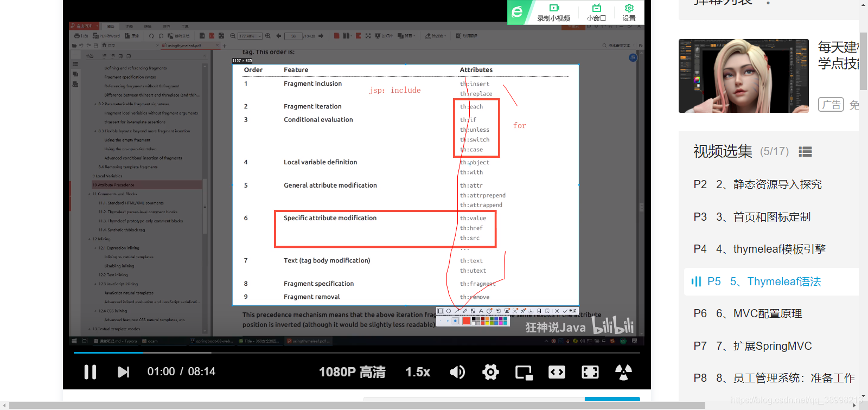
Task: Undo the last screenshot annotation
Action: pos(499,311)
